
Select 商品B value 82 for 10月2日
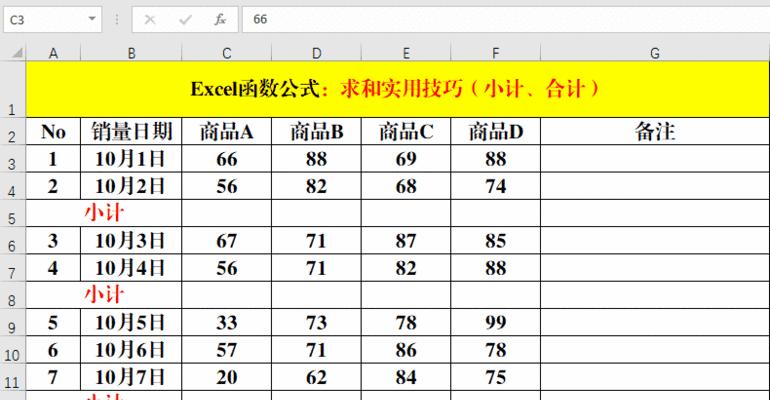click(x=316, y=186)
